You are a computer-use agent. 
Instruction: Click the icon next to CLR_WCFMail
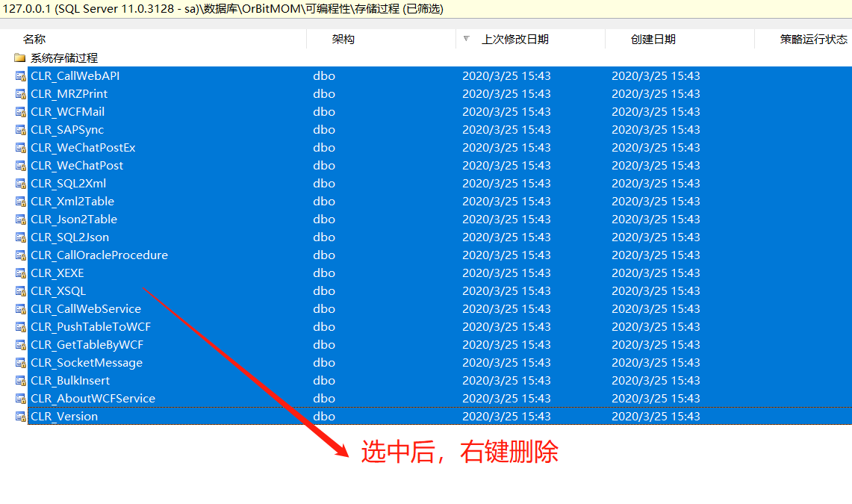point(21,112)
